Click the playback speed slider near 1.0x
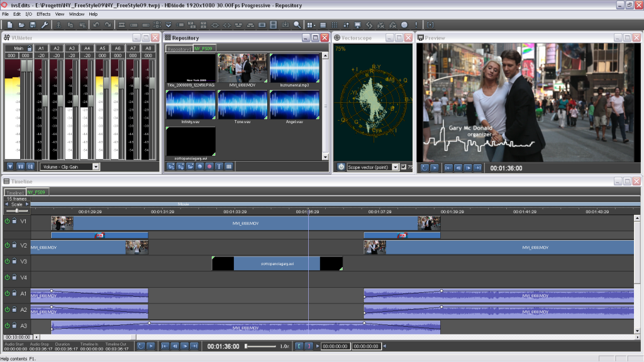 click(260, 346)
